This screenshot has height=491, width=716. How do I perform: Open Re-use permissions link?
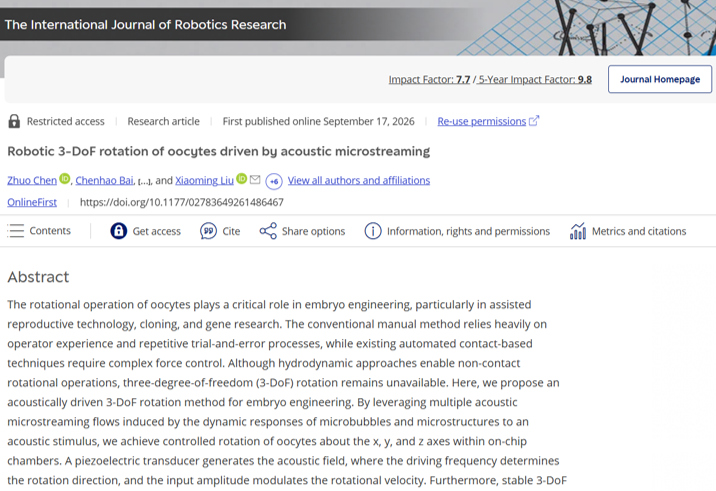[482, 121]
